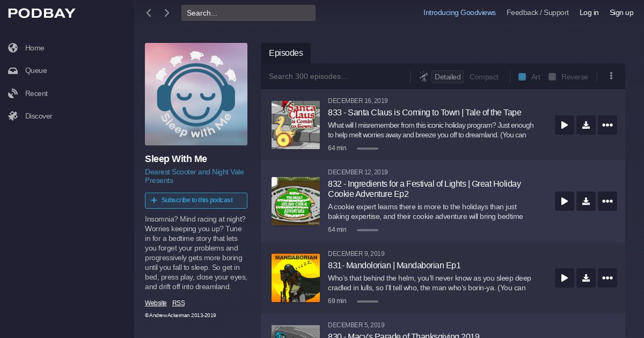
Task: Click the Sleep With Me title heading
Action: click(176, 159)
